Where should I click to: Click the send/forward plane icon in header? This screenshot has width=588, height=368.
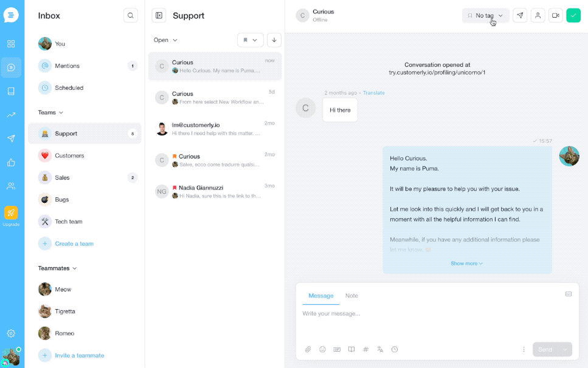520,15
